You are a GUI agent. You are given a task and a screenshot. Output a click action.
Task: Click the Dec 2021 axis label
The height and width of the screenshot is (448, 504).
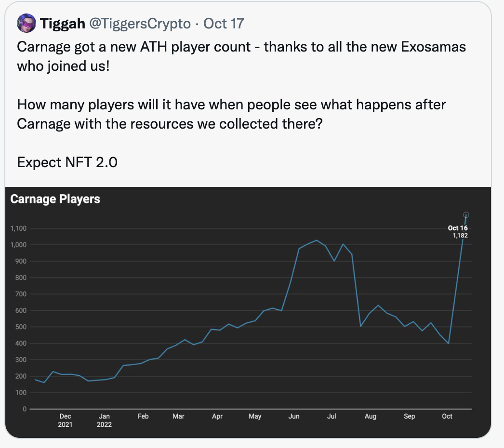click(65, 421)
